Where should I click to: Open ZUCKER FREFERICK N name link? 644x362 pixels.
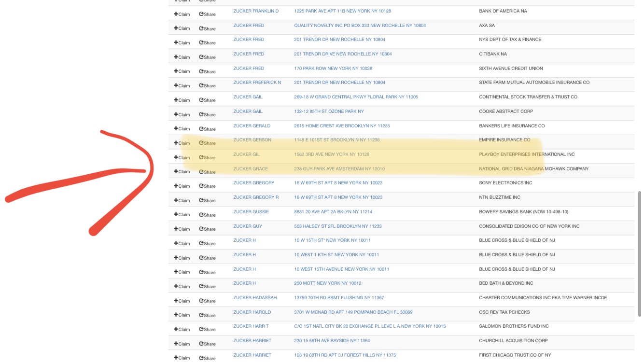tap(257, 83)
